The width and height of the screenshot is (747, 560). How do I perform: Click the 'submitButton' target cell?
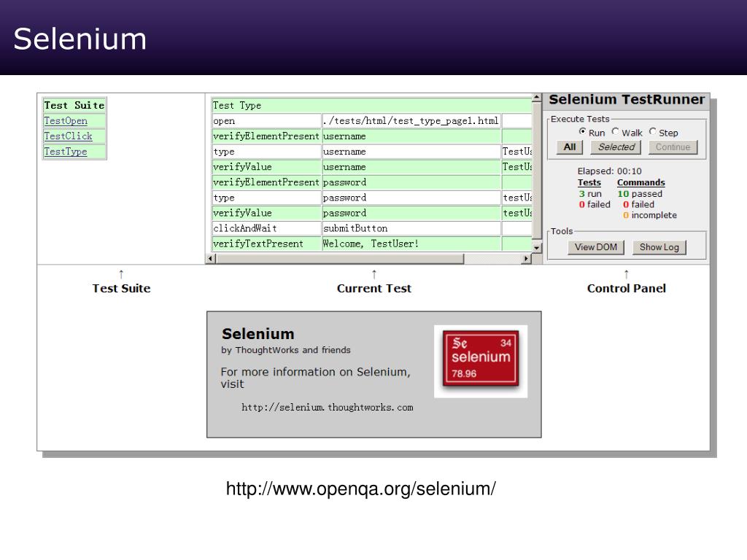point(411,228)
